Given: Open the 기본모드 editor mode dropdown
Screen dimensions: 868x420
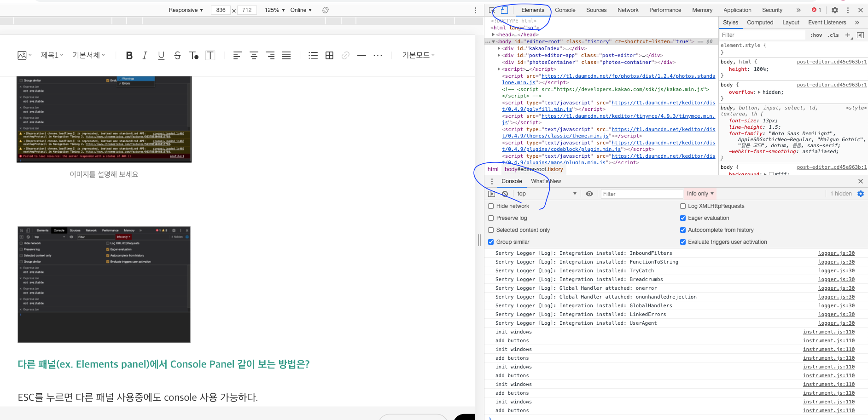Looking at the screenshot, I should point(419,55).
